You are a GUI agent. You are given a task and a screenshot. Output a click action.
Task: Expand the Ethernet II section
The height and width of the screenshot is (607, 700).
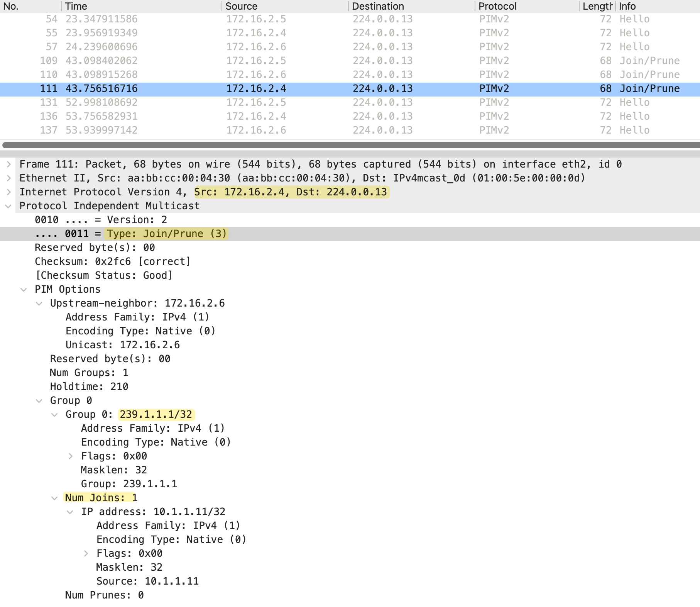pos(8,178)
